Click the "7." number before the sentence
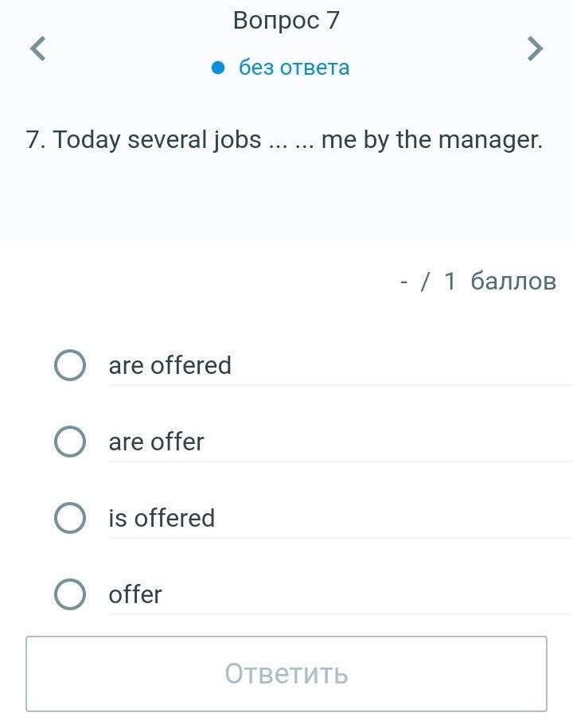573x728 pixels. [36, 140]
